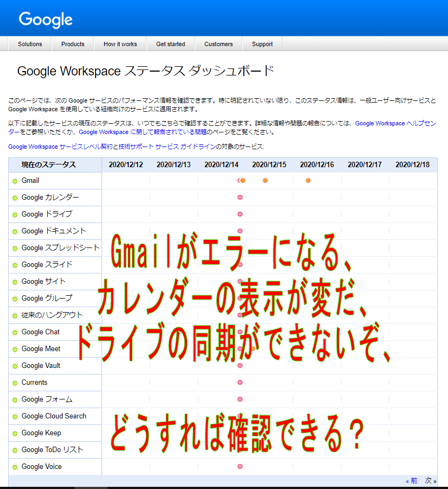Select the pink outage dot in Google Voice row
This screenshot has height=489, width=448.
click(239, 467)
